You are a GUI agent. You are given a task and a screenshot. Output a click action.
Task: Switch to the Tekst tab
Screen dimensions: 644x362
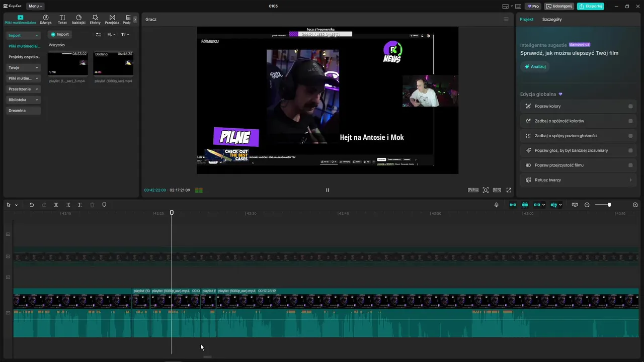tap(62, 20)
